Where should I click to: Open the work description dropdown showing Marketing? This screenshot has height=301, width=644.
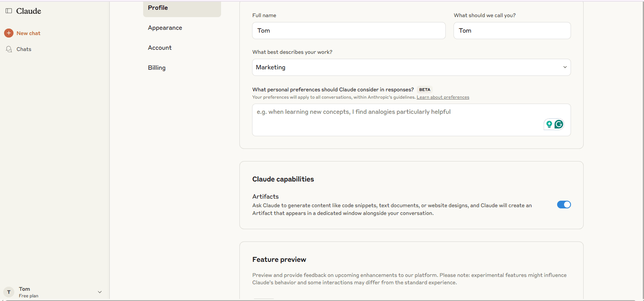click(411, 67)
